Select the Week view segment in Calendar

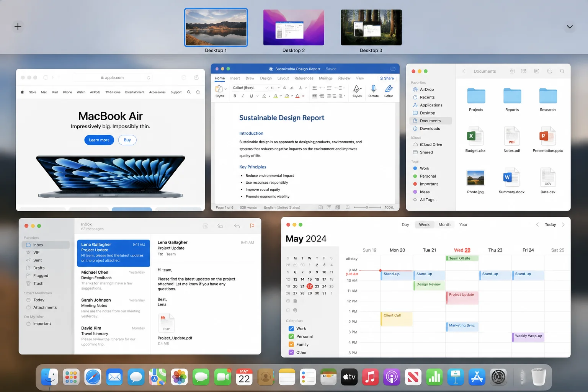[x=424, y=225]
